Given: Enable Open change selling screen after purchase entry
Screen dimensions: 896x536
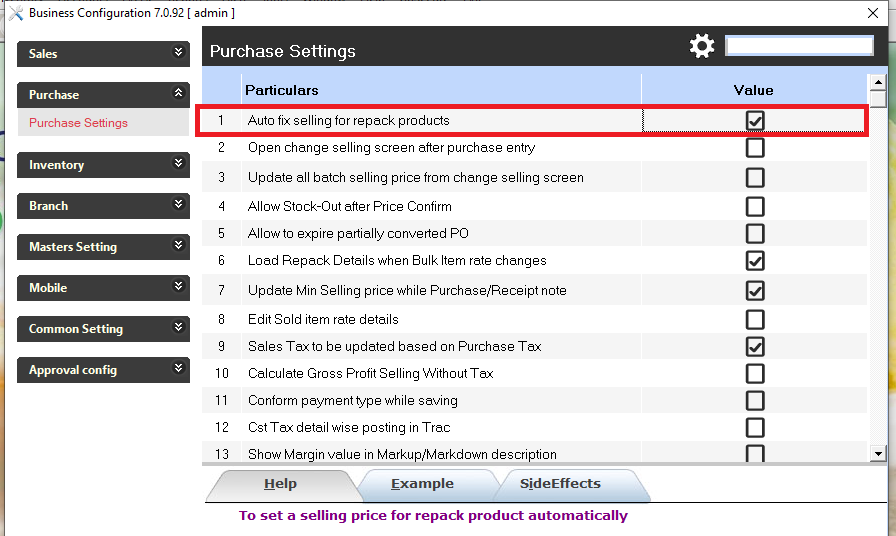Looking at the screenshot, I should 755,148.
